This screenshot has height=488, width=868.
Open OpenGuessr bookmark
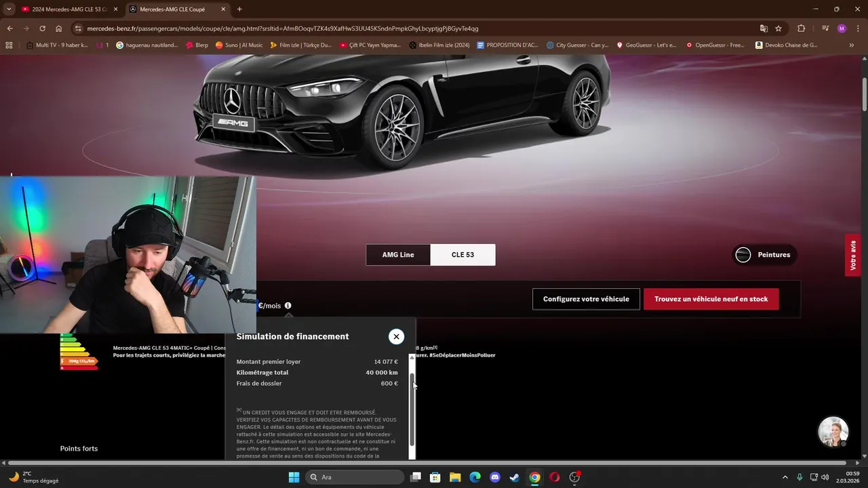715,45
